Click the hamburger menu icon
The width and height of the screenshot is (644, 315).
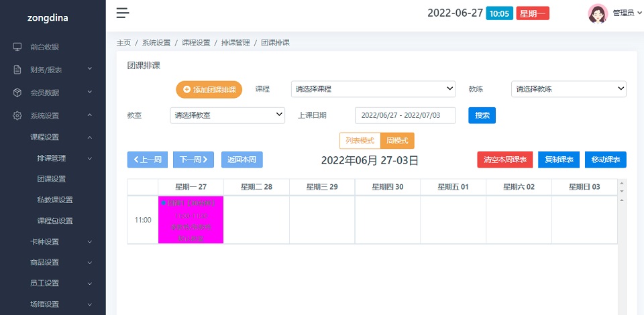pyautogui.click(x=122, y=13)
